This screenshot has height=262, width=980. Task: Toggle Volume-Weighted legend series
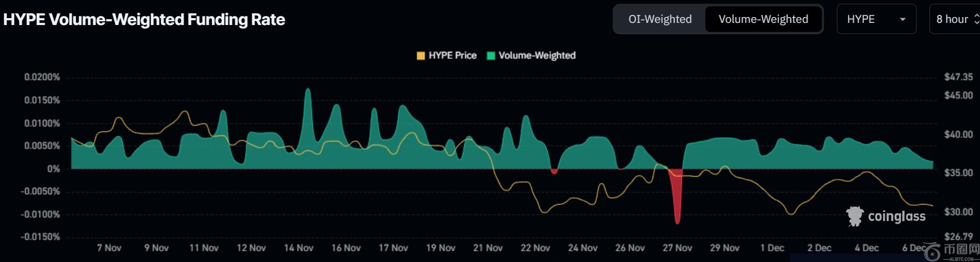tap(537, 55)
